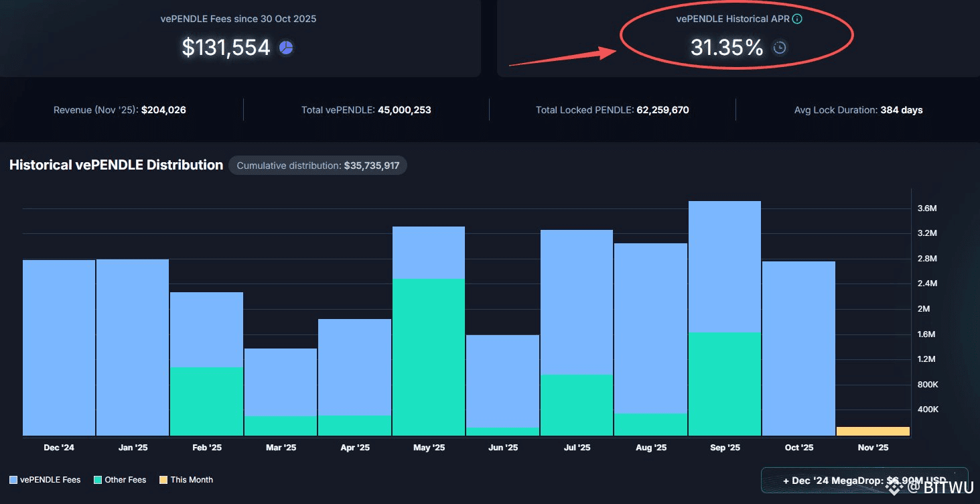Select the Dec '24 blue bar
The height and width of the screenshot is (504, 980).
coord(59,347)
